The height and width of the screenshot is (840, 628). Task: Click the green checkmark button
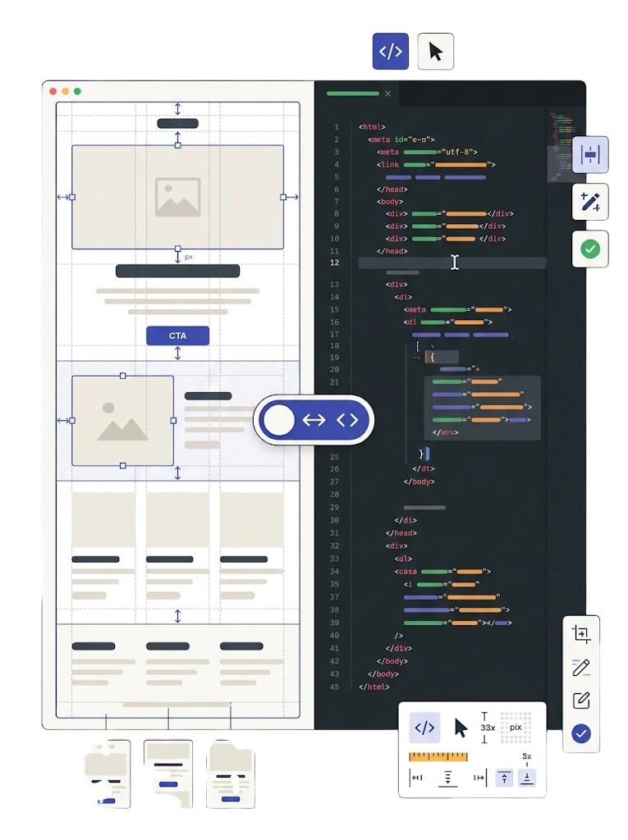pos(590,249)
